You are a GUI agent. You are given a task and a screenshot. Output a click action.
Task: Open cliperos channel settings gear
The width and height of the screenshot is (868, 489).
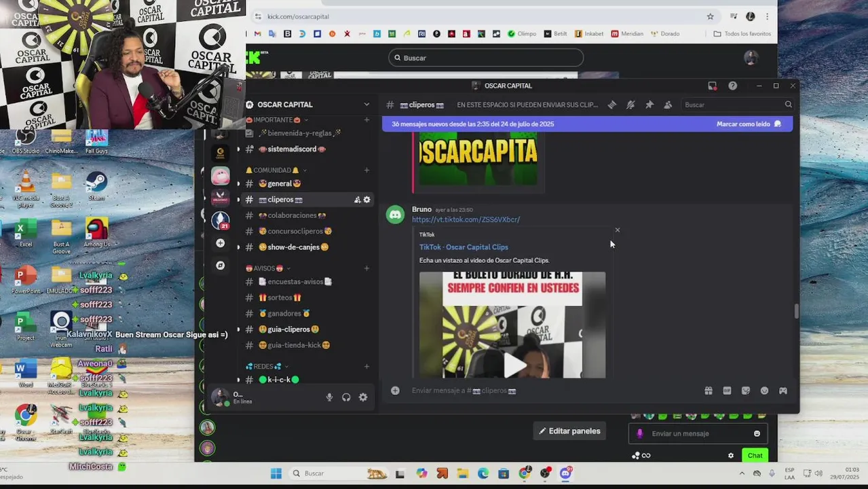pos(367,200)
